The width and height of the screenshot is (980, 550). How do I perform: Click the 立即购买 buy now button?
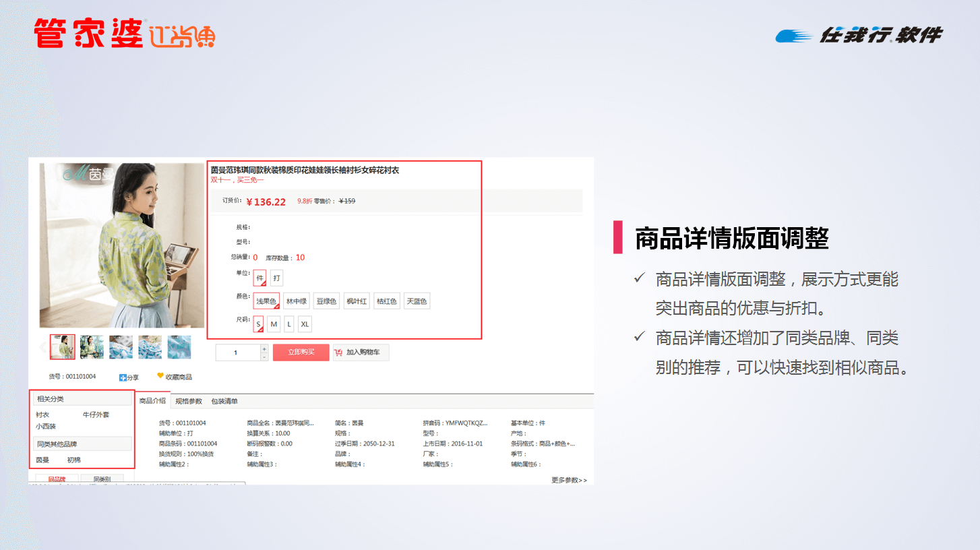[301, 353]
